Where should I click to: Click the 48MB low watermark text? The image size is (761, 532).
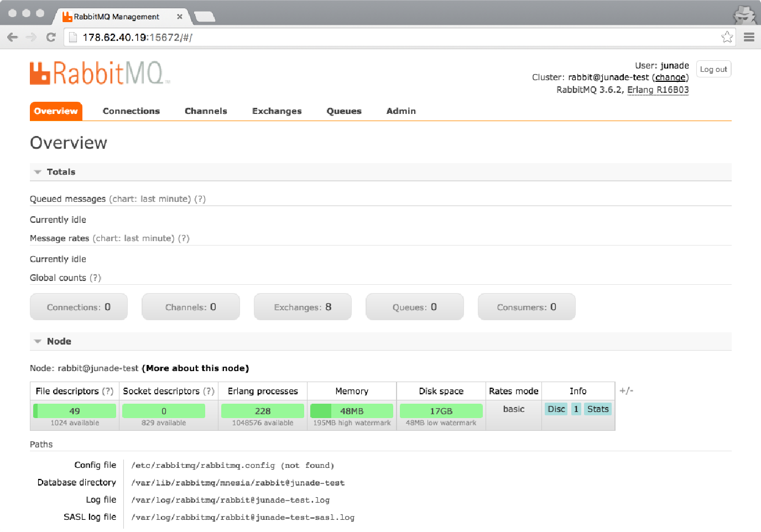pos(441,423)
